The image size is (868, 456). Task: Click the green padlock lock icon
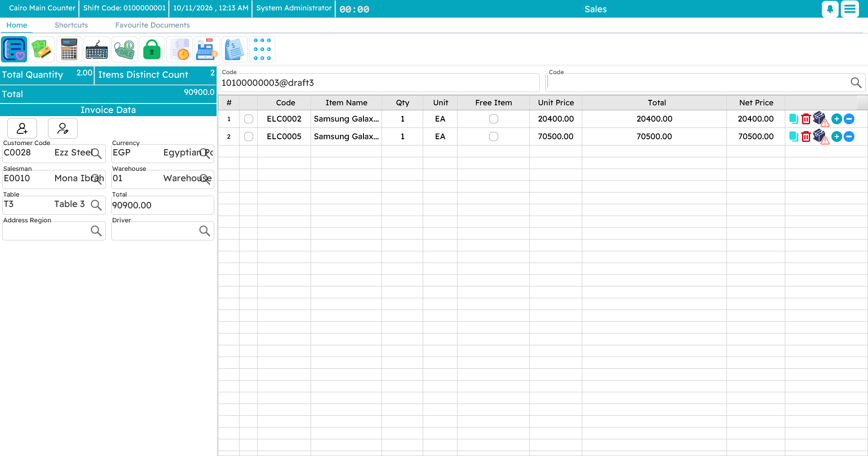click(x=152, y=49)
